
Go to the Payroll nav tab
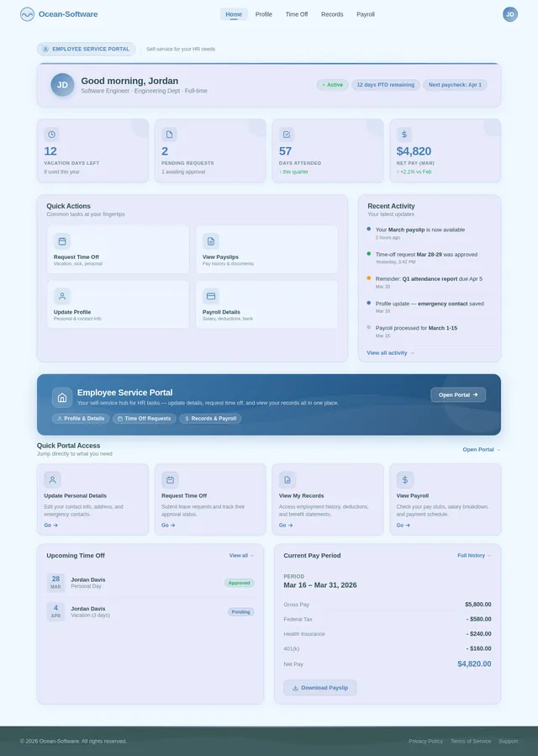366,14
